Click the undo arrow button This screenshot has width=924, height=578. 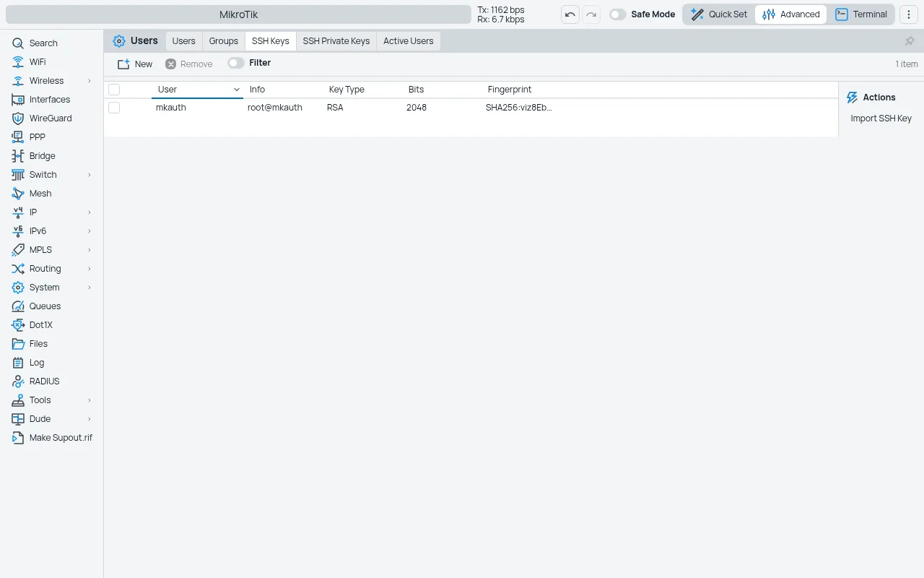tap(570, 14)
